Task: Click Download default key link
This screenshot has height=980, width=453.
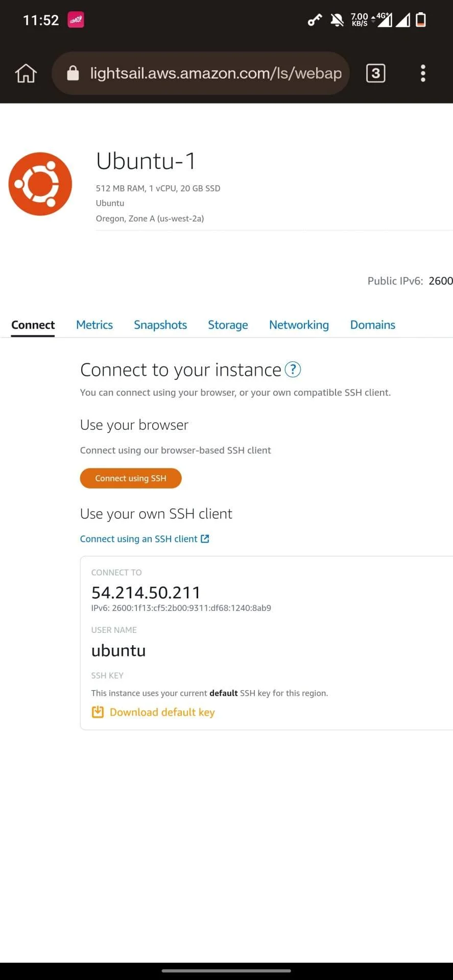Action: point(162,712)
